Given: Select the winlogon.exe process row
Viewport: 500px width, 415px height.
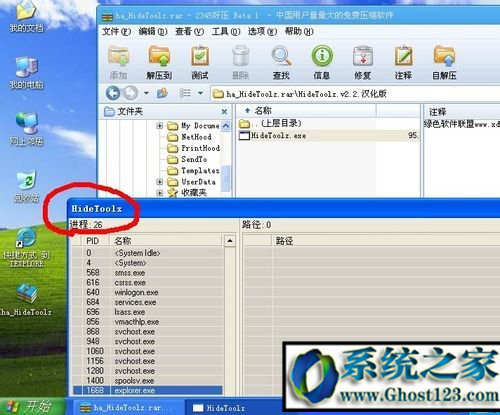Looking at the screenshot, I should [148, 292].
